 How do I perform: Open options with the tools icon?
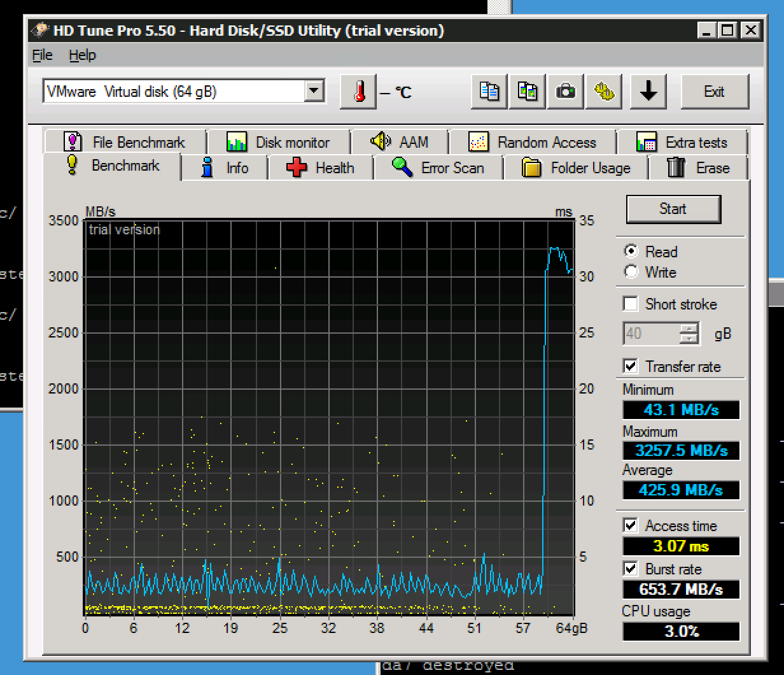coord(603,92)
